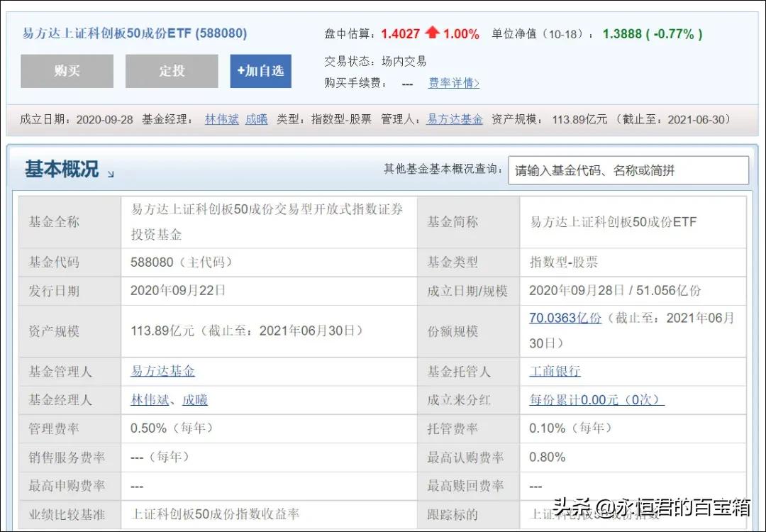
Task: Open custodian 工商银行 link
Action: 554,371
